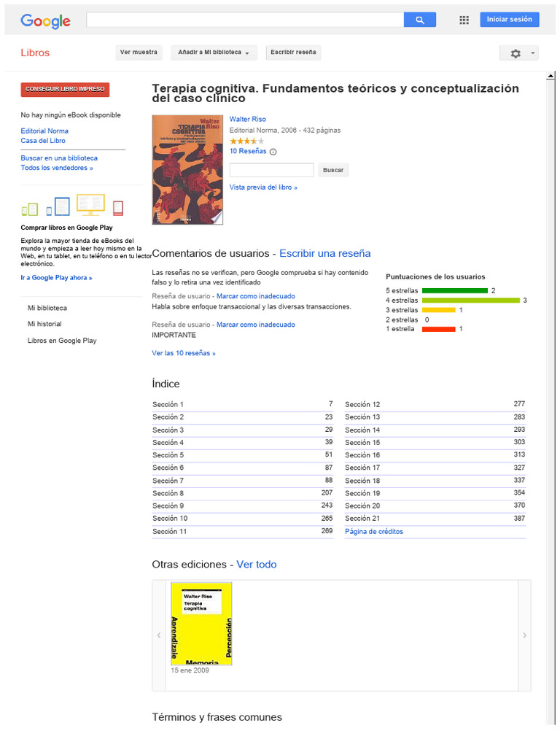The width and height of the screenshot is (560, 747).
Task: Open the 10 Reseñas link
Action: click(x=248, y=151)
